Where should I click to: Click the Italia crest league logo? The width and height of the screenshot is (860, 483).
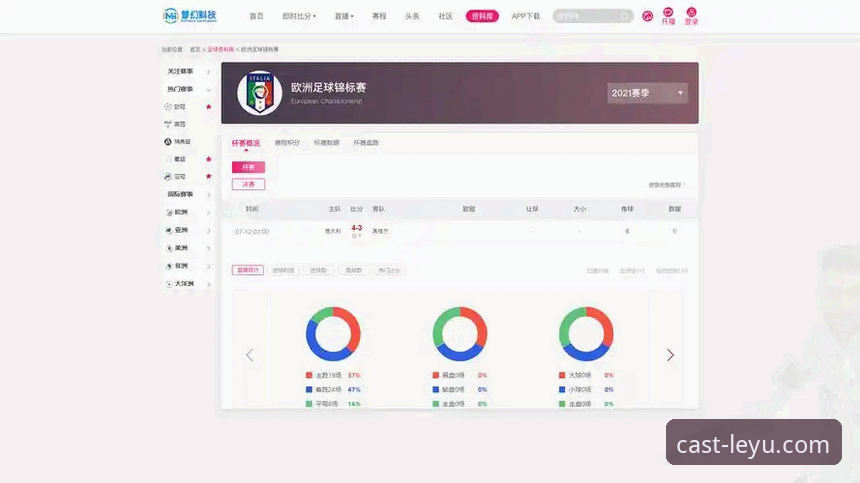[x=259, y=93]
